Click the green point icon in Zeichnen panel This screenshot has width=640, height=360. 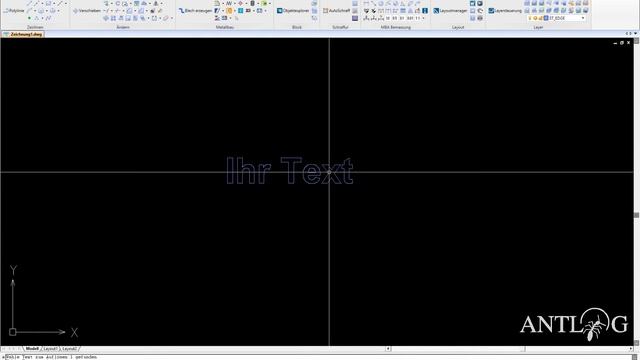(x=29, y=18)
